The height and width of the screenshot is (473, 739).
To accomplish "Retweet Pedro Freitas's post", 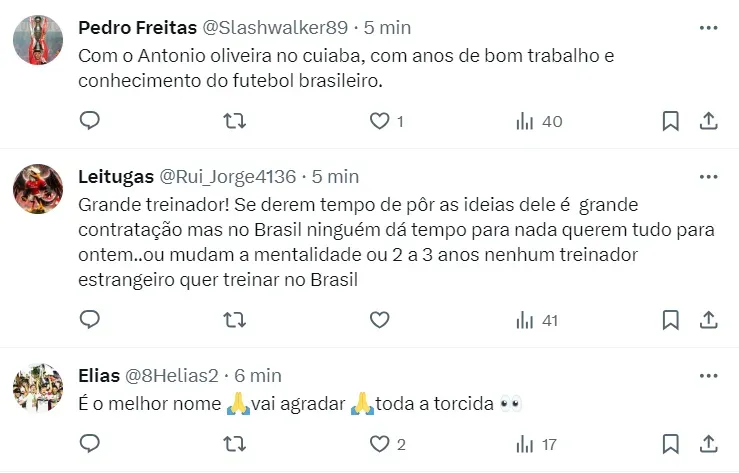I will [x=234, y=121].
